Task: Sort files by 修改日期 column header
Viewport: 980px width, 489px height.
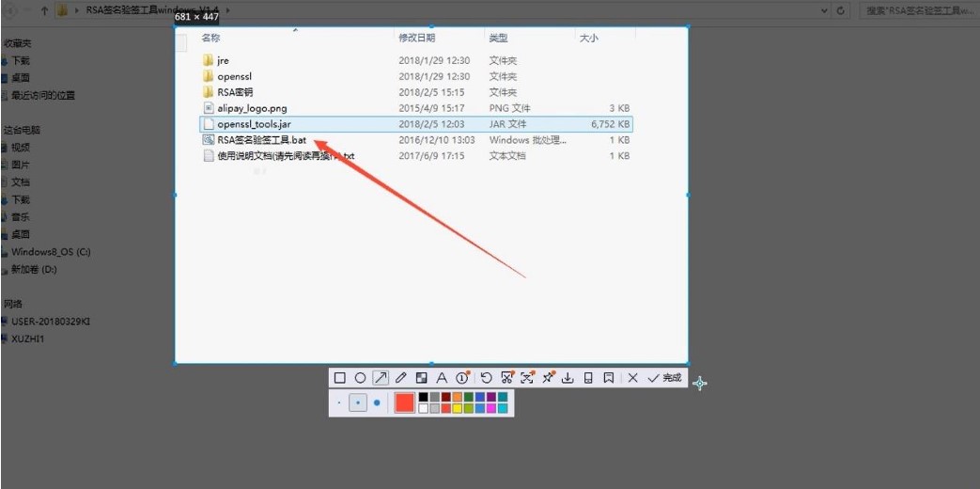Action: coord(417,39)
